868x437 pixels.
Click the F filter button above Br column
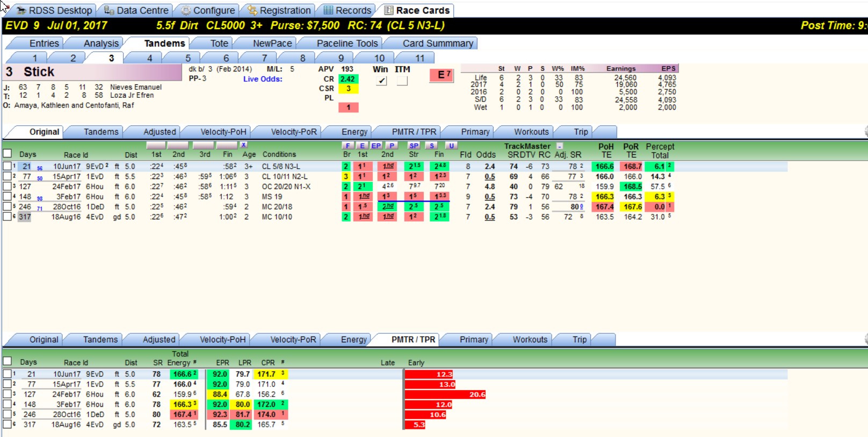pos(348,146)
